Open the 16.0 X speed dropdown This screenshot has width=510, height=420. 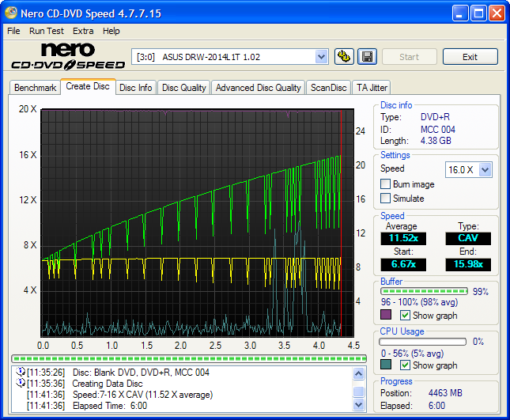[485, 170]
